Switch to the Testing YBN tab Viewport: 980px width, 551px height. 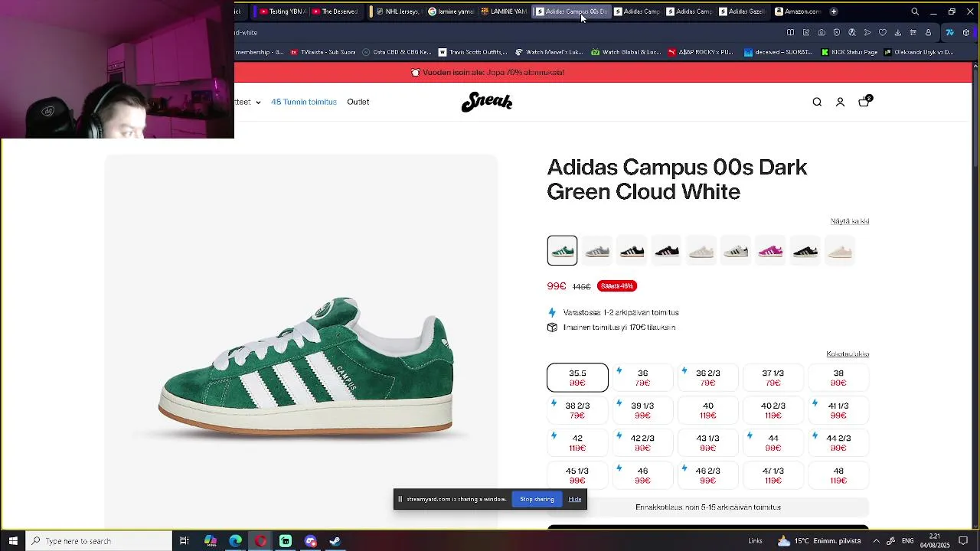(x=283, y=11)
